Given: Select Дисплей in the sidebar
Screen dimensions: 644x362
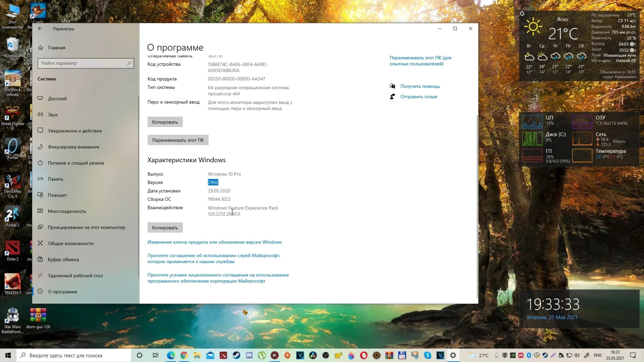Looking at the screenshot, I should (x=57, y=99).
